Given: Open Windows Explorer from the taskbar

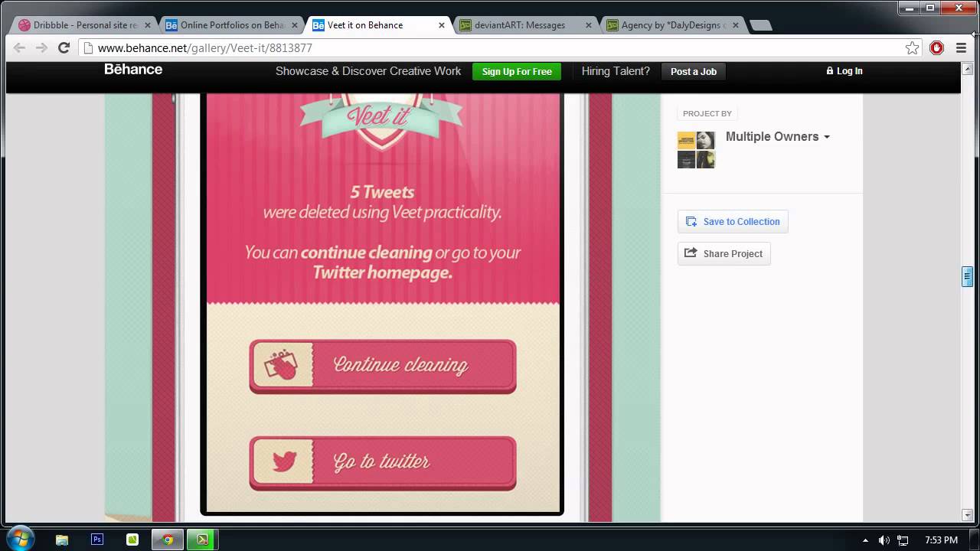Looking at the screenshot, I should (62, 540).
